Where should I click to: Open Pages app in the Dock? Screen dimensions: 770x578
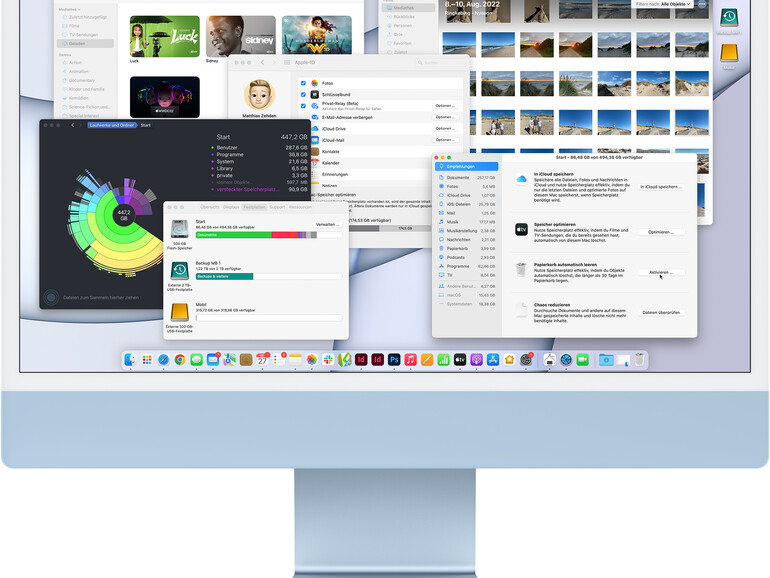tap(427, 360)
